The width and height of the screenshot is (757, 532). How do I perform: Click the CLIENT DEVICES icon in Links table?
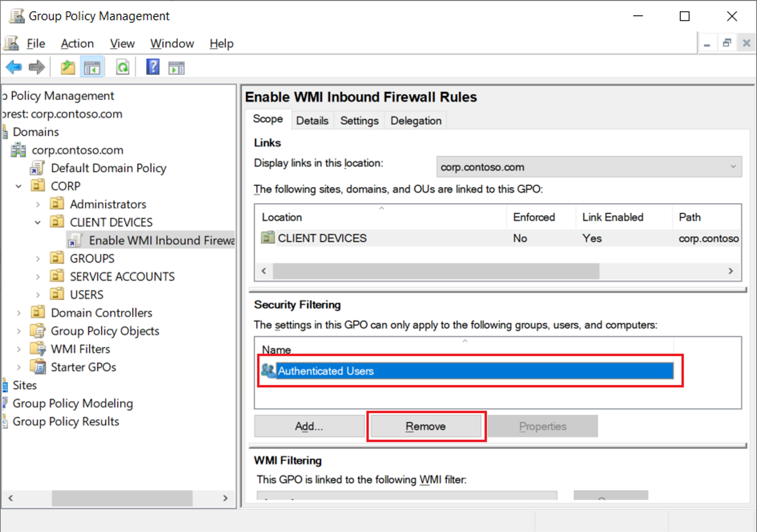pyautogui.click(x=268, y=237)
